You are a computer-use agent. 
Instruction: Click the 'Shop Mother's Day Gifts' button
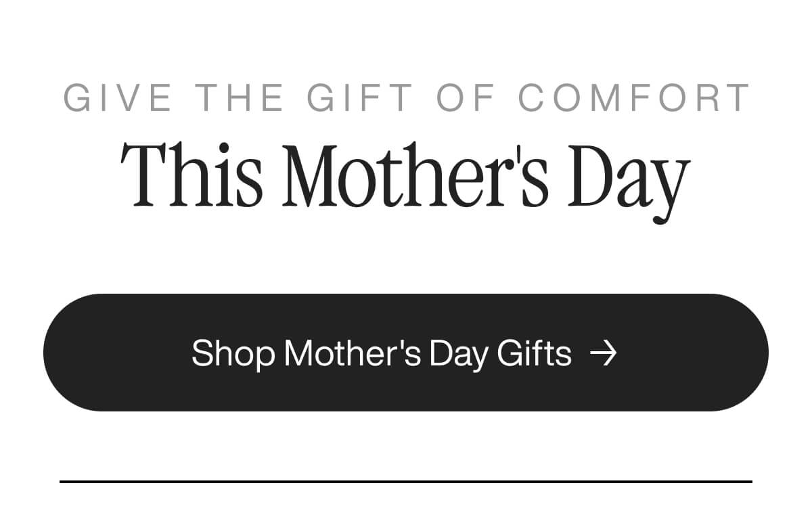point(406,353)
